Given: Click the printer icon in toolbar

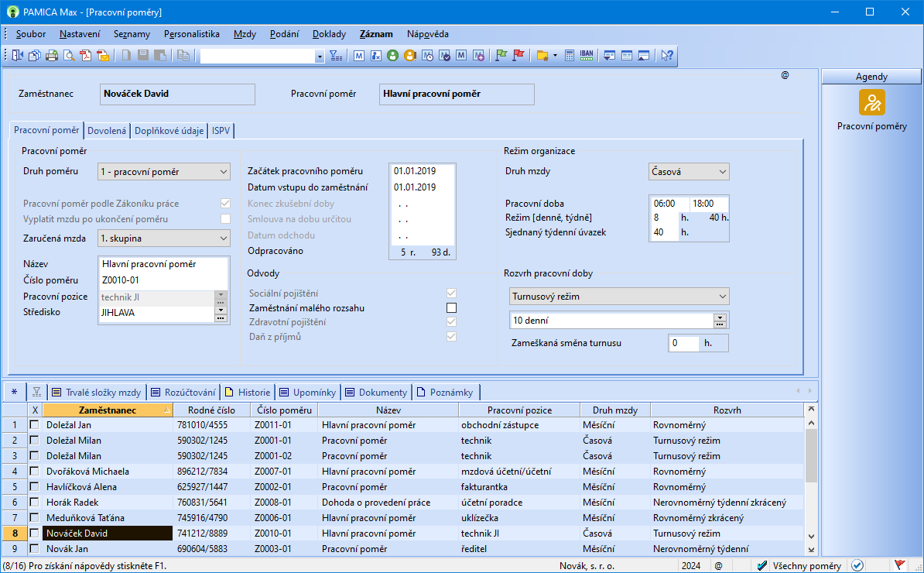Looking at the screenshot, I should coord(52,56).
